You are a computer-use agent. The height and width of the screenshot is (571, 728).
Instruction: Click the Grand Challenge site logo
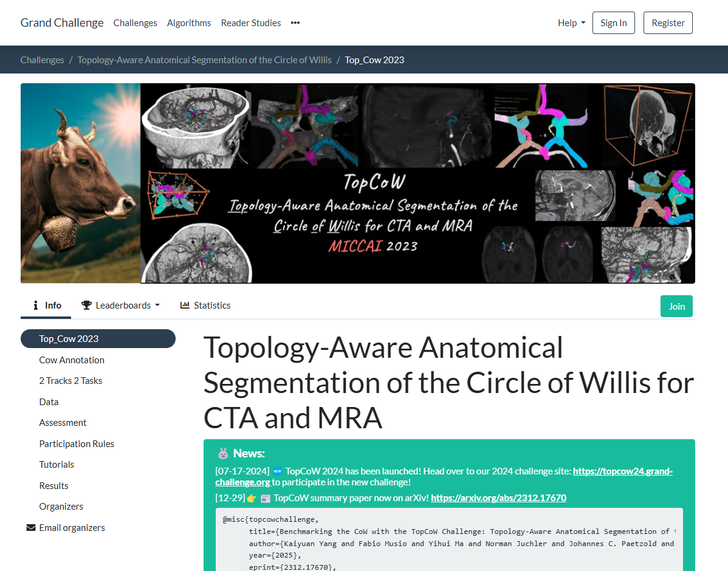pos(62,22)
